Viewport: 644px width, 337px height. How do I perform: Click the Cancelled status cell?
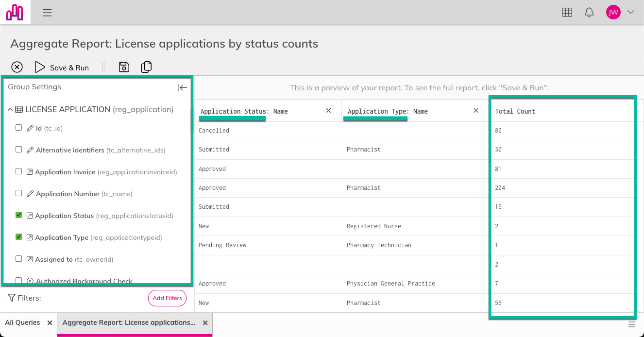point(214,131)
